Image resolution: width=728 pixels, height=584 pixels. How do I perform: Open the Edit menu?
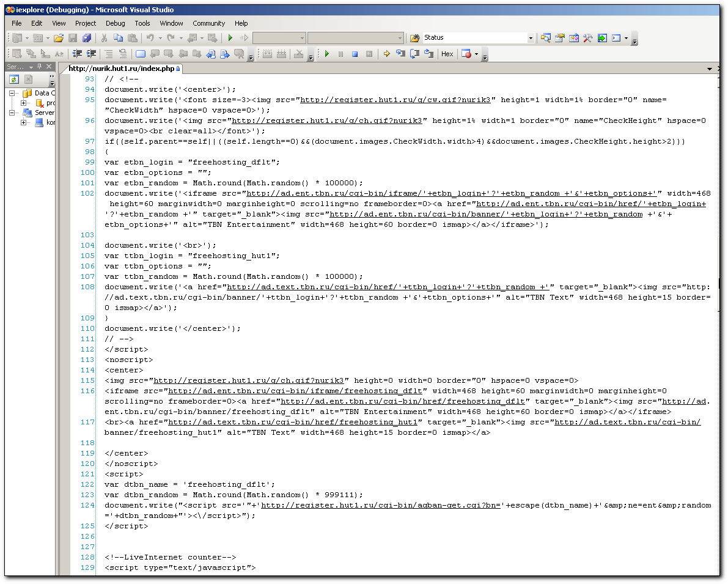[37, 23]
